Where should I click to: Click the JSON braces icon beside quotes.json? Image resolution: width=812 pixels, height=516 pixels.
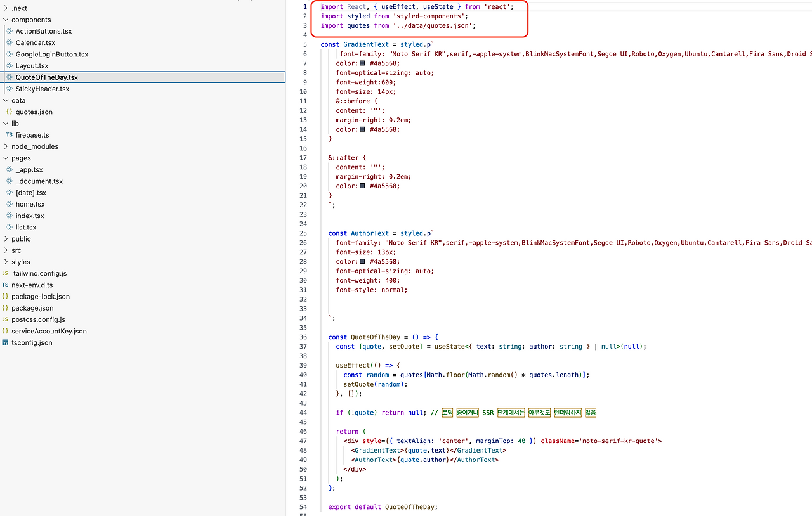[10, 112]
